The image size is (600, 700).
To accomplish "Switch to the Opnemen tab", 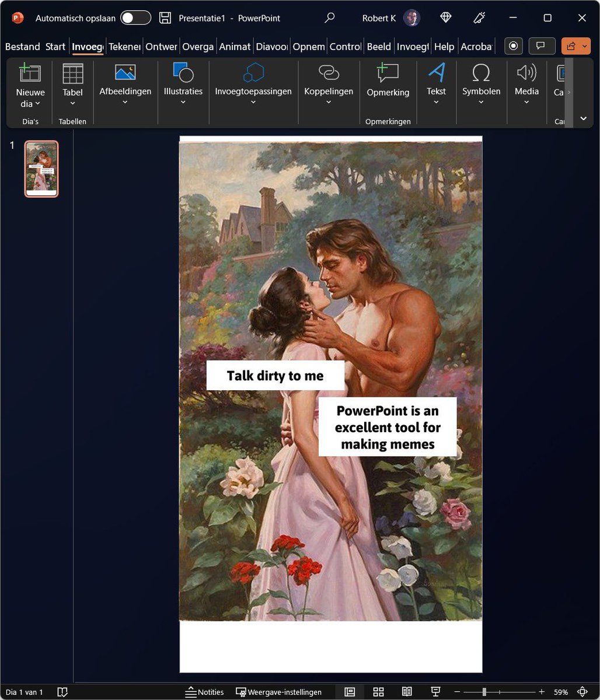I will [x=308, y=47].
